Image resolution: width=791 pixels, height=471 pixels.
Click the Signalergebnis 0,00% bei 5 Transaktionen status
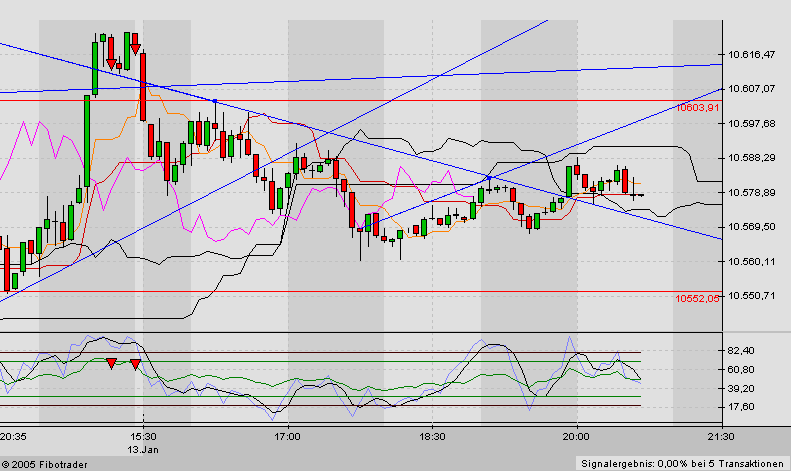[x=683, y=464]
